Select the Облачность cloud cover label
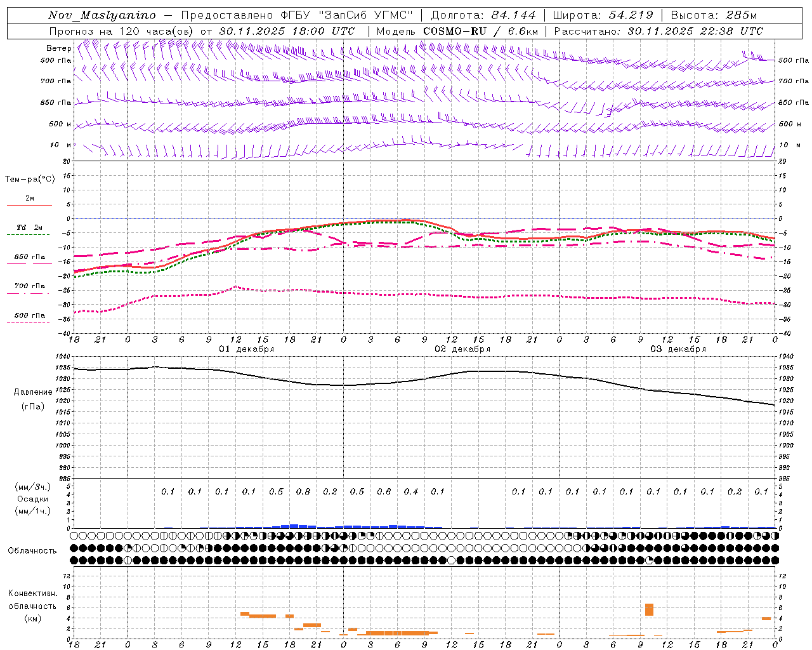812x650 pixels. (32, 551)
